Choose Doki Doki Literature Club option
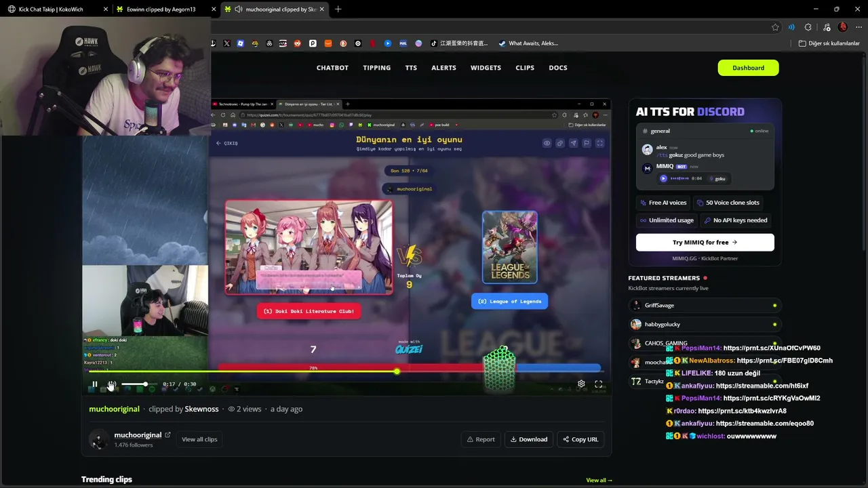 click(x=309, y=311)
